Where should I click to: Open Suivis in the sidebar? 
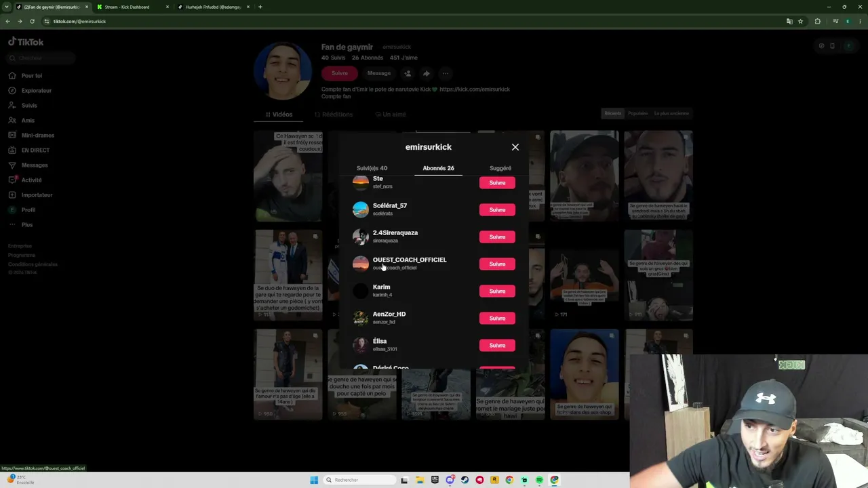coord(29,105)
